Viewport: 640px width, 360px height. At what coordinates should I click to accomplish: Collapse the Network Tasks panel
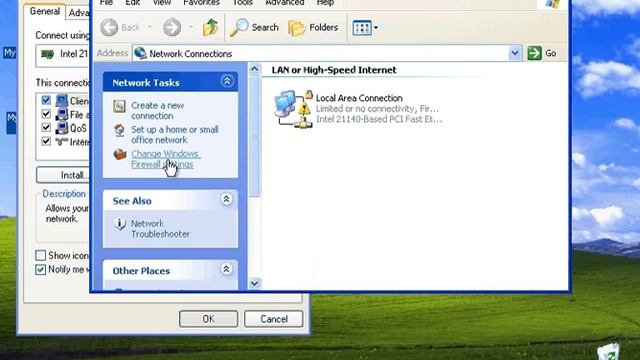(x=227, y=81)
